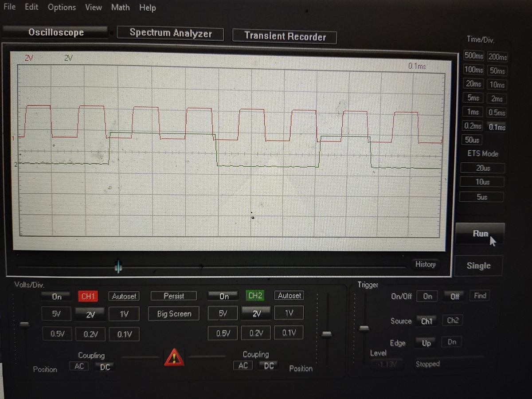The width and height of the screenshot is (532, 399).
Task: Open the View menu
Action: [93, 8]
